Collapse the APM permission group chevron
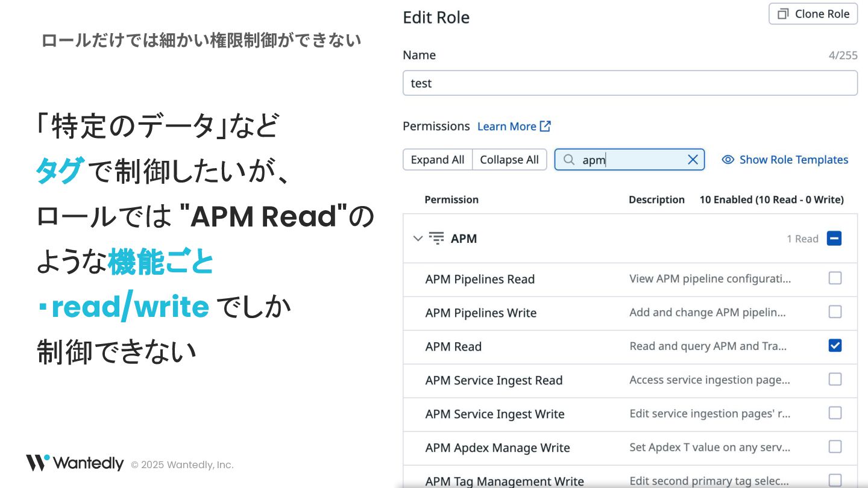868x488 pixels. 418,239
